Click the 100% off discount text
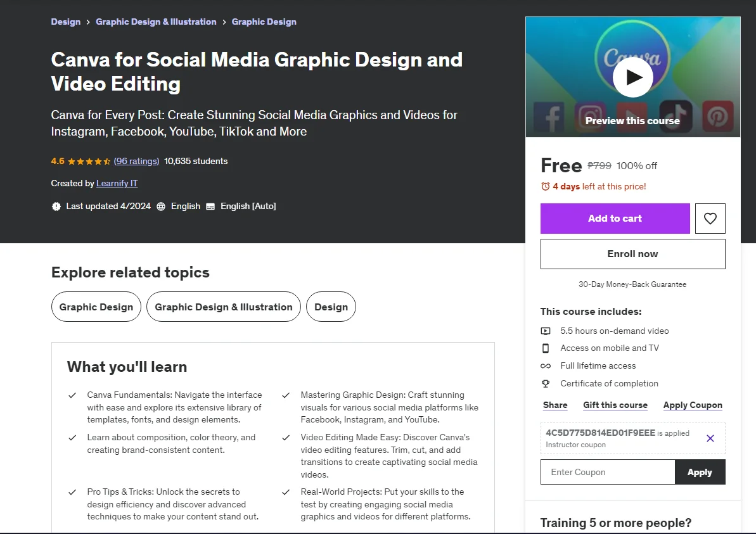This screenshot has width=756, height=534. coord(636,166)
